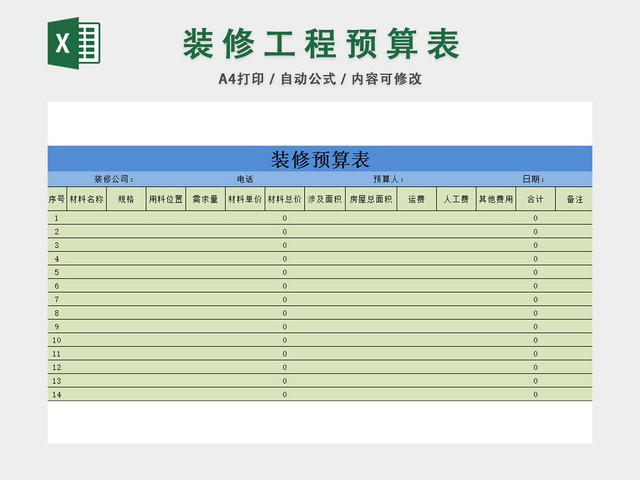
Task: Select the 规格 column header
Action: [126, 199]
